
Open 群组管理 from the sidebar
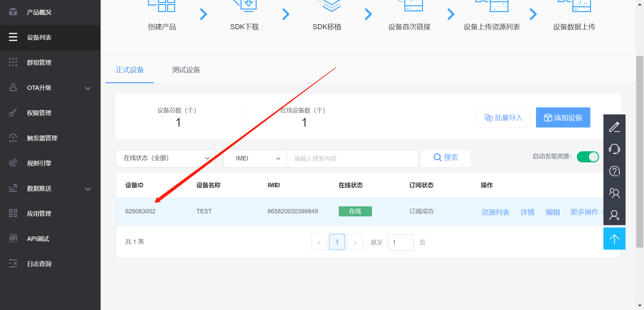(39, 62)
